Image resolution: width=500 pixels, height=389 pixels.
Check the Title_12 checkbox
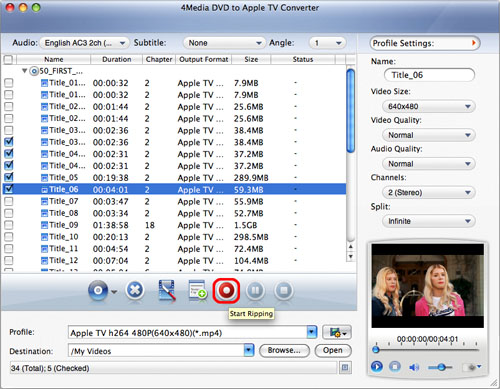click(9, 260)
